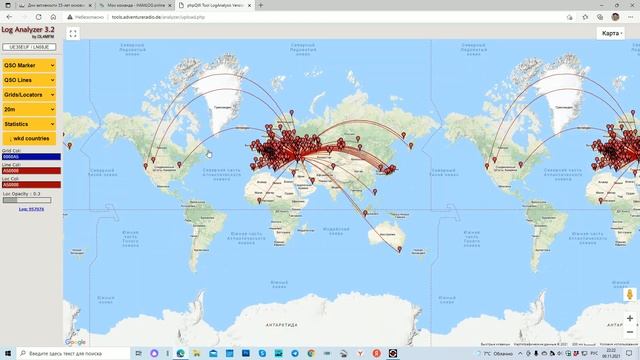Open the 20m band dropdown
Image resolution: width=640 pixels, height=360 pixels.
[29, 109]
